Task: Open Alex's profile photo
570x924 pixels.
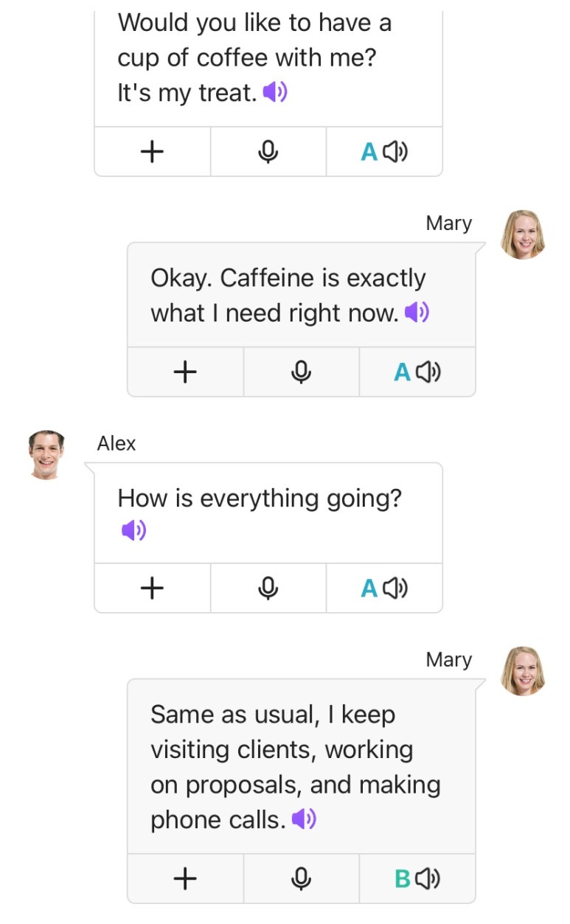Action: click(x=46, y=455)
